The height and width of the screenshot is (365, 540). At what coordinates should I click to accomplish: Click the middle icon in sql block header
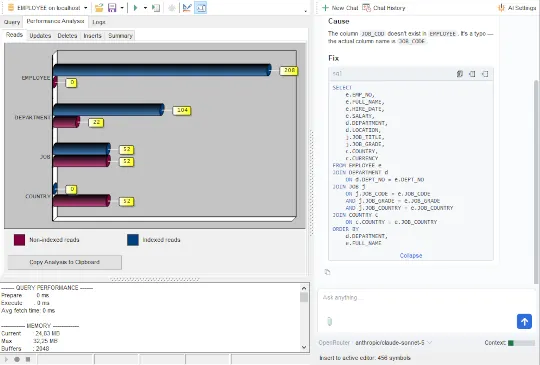[x=472, y=74]
